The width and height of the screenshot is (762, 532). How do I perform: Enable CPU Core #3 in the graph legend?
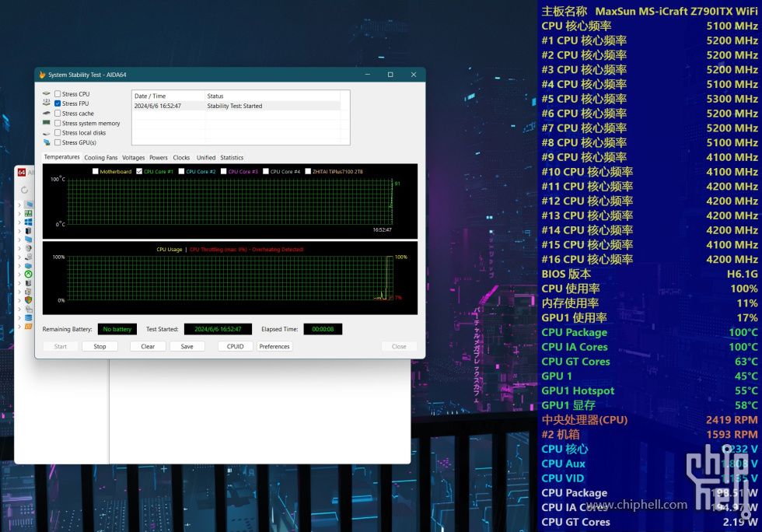pyautogui.click(x=224, y=171)
